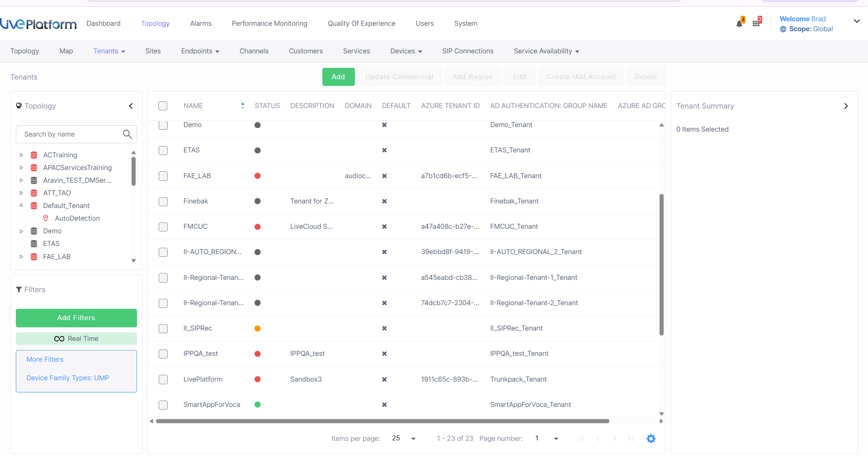Expand Tenant Summary panel arrow
The image size is (868, 458).
point(846,106)
